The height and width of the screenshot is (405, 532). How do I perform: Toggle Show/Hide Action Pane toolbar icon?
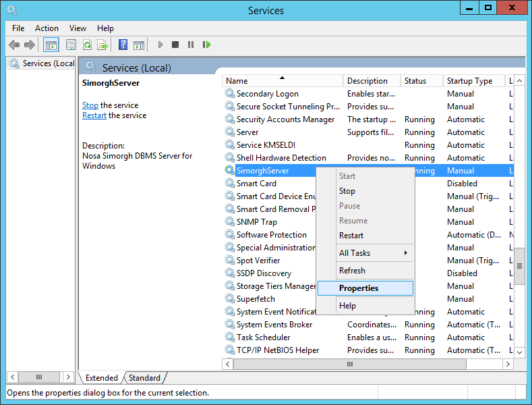click(139, 45)
